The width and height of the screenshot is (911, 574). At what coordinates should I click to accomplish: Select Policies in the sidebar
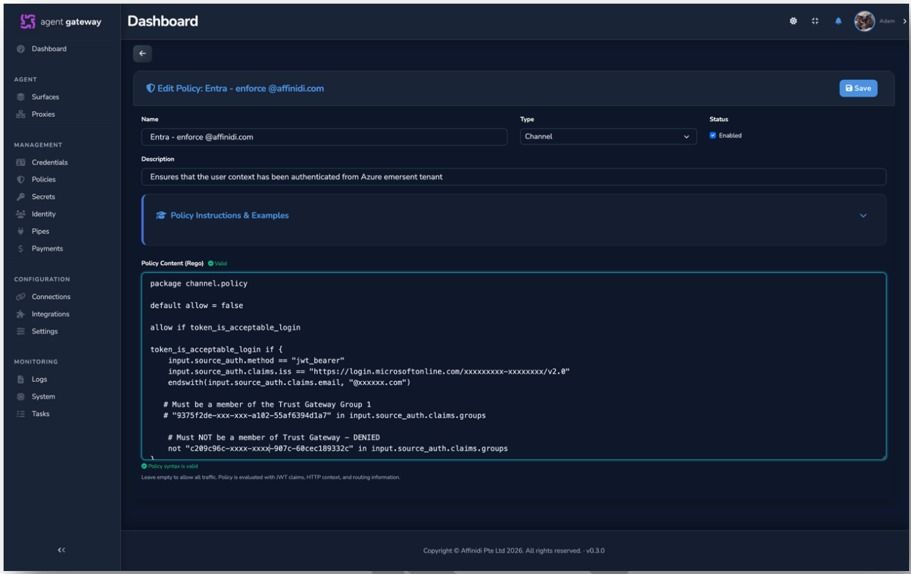(44, 180)
